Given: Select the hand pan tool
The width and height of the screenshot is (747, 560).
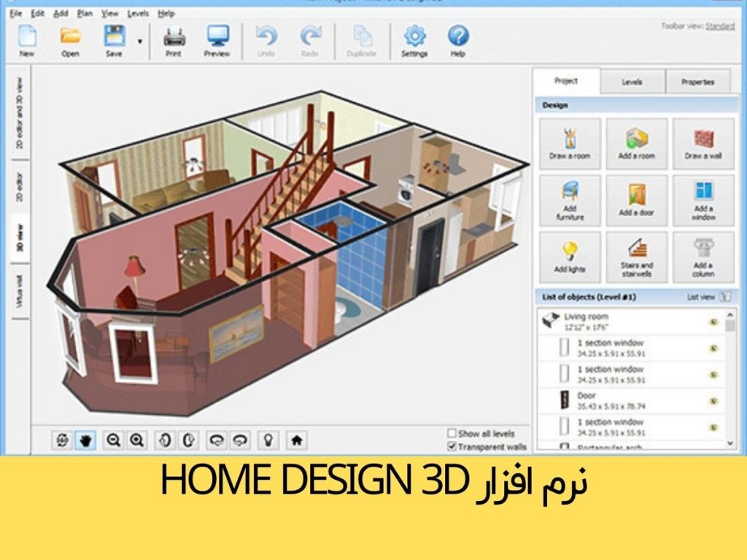Looking at the screenshot, I should 86,440.
